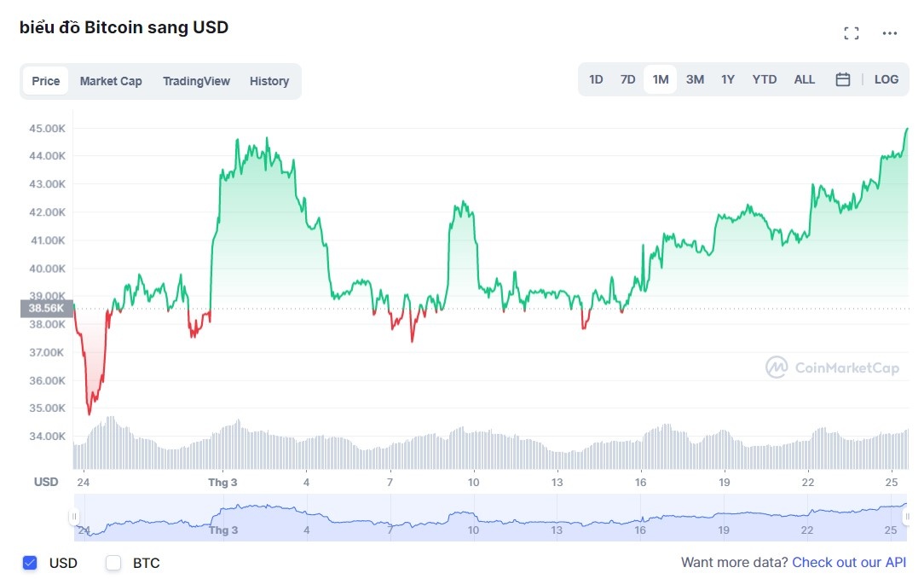The width and height of the screenshot is (924, 579).
Task: Uncheck the USD currency checkbox
Action: 30,563
